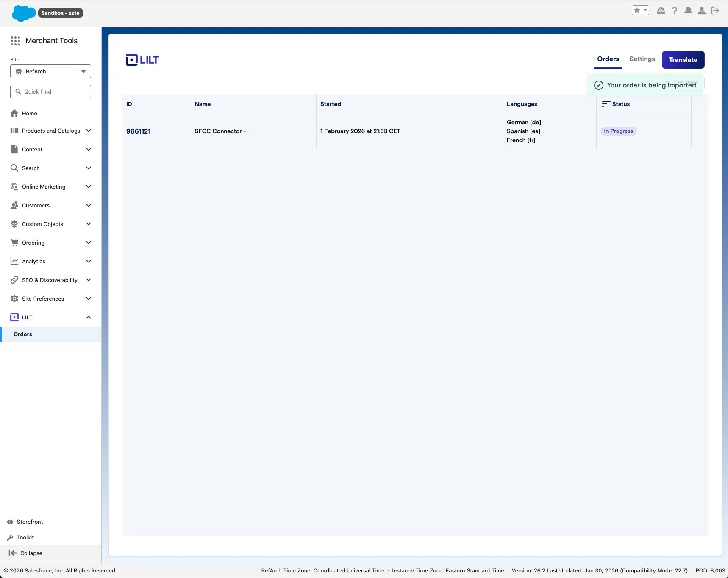Screen dimensions: 728x578
Task: Click the Sandbox - zzte badge
Action: (60, 13)
